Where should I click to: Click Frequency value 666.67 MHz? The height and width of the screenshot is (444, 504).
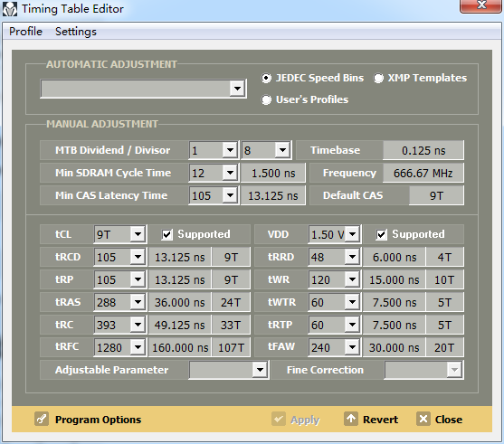pos(423,173)
